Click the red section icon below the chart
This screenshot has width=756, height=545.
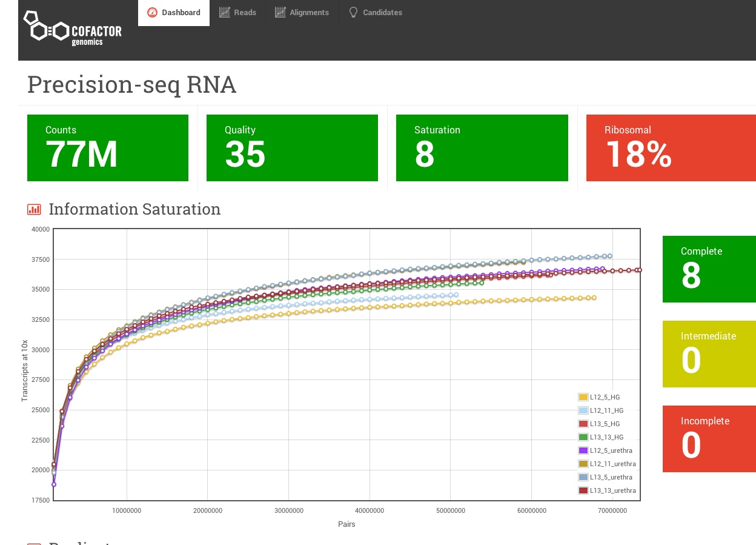[x=35, y=543]
